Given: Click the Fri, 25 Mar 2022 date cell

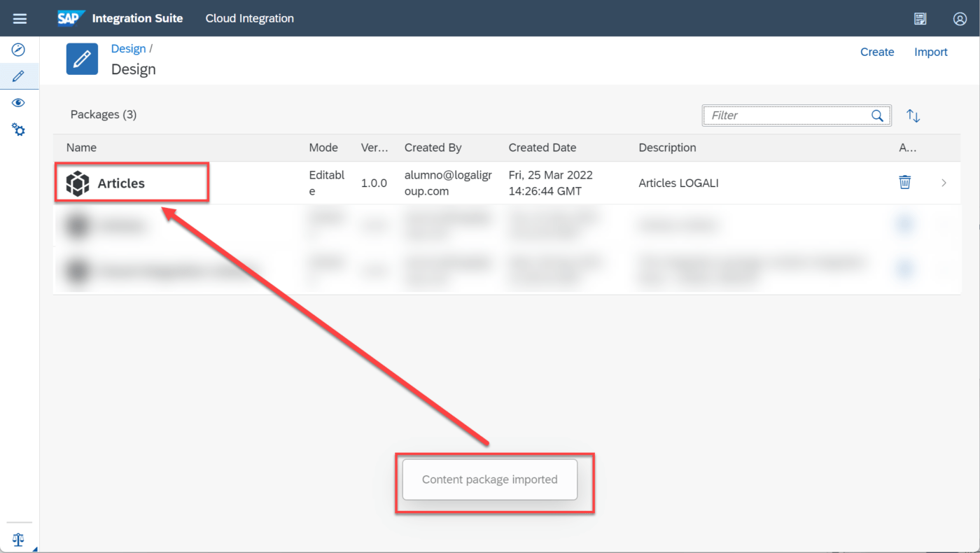Looking at the screenshot, I should tap(550, 183).
